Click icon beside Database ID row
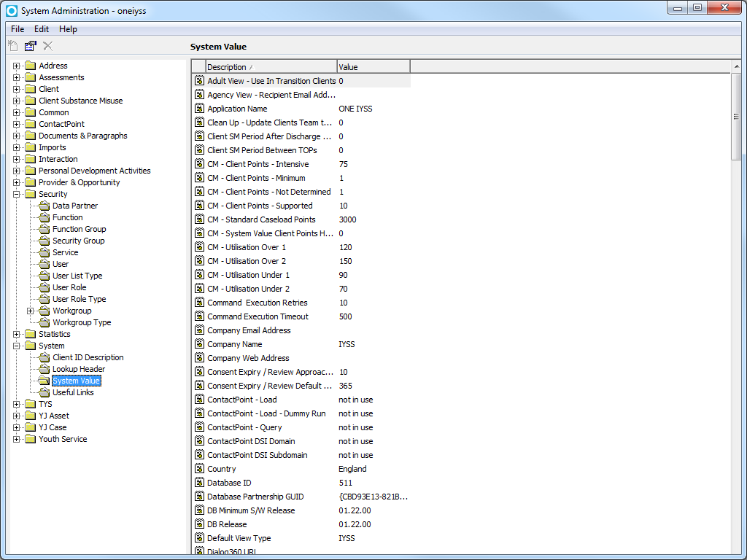Viewport: 747px width, 560px height. pyautogui.click(x=199, y=483)
